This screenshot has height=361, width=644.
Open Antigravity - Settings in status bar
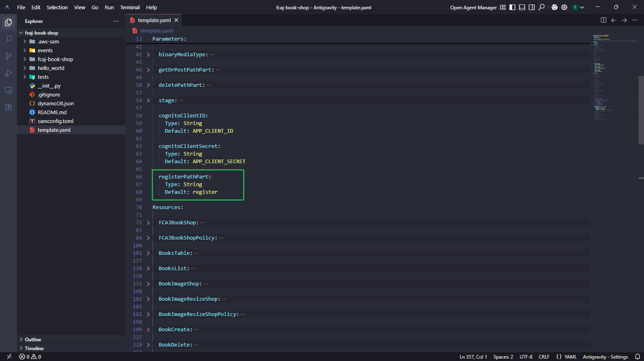(605, 357)
